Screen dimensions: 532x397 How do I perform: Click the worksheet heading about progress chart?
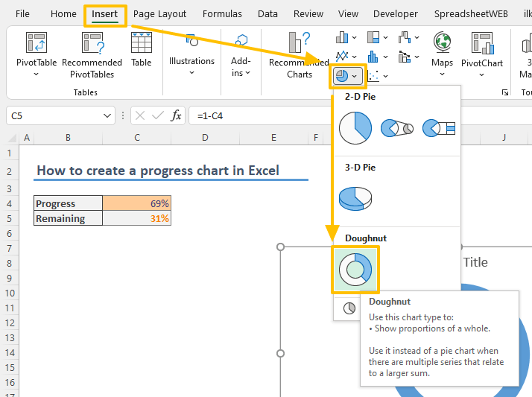coord(158,171)
